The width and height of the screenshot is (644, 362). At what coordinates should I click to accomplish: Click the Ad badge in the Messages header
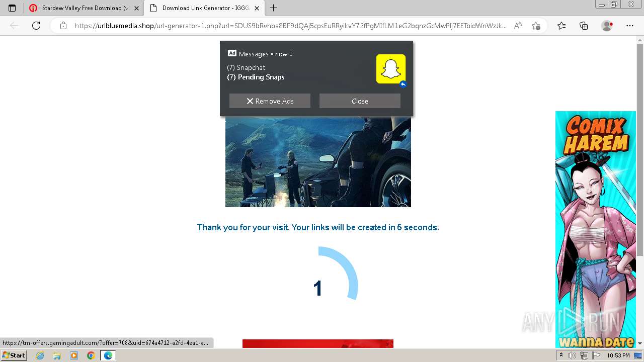232,53
